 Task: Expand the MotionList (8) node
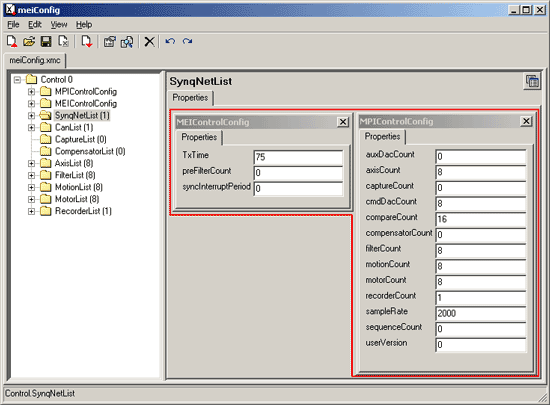tap(31, 187)
